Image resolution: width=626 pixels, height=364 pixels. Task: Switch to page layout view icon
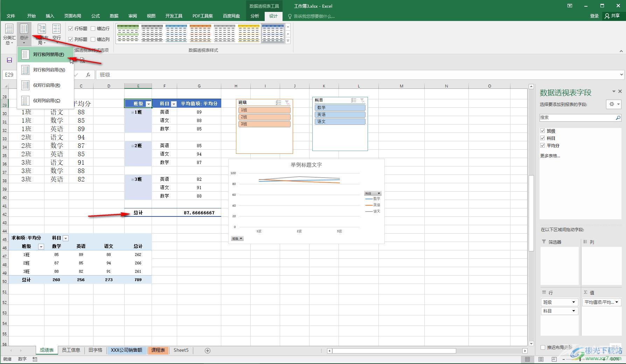541,359
